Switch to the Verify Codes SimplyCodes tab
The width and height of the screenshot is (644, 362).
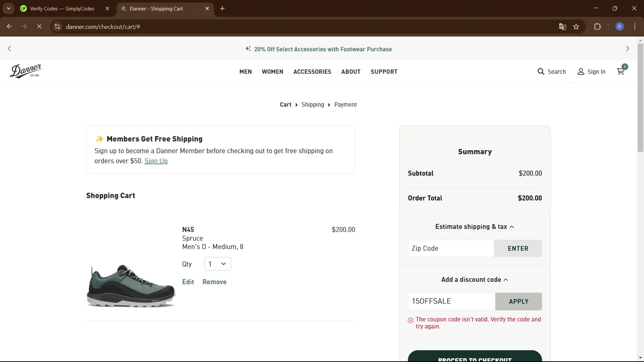coord(62,9)
